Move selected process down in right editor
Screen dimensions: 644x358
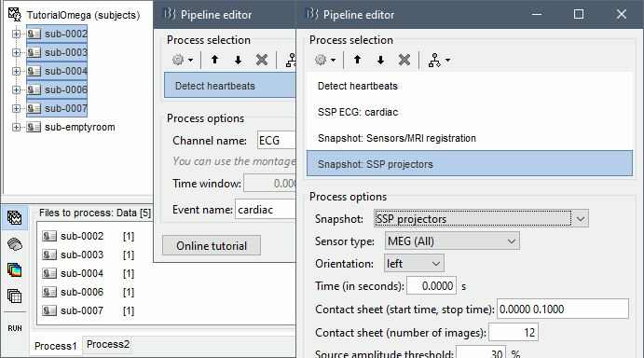coord(381,60)
